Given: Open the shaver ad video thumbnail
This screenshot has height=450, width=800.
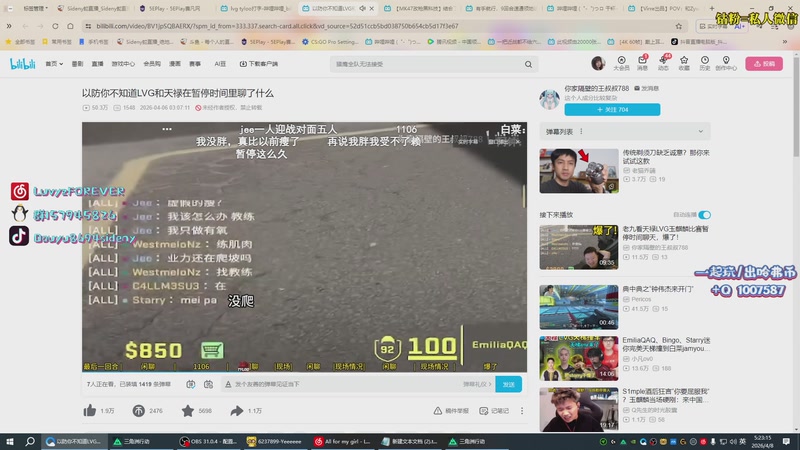Looking at the screenshot, I should (579, 170).
